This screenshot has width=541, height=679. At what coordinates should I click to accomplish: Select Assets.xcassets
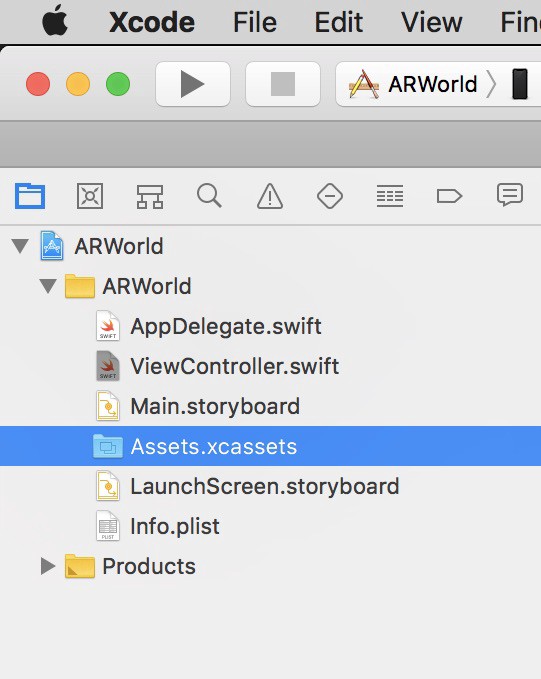[x=270, y=446]
